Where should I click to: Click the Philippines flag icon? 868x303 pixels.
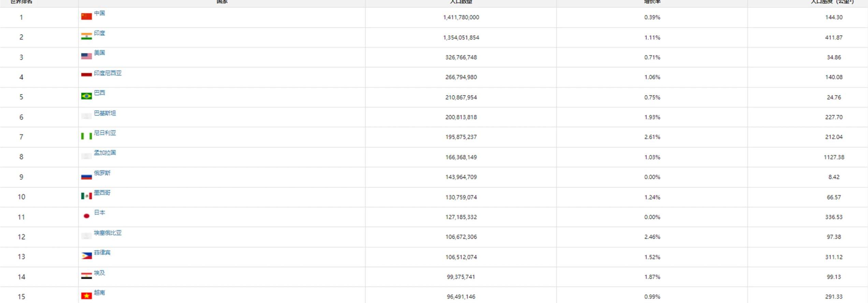click(x=86, y=256)
